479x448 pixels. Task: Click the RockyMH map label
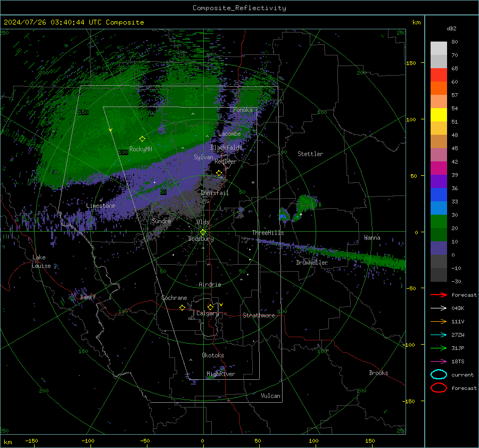coord(141,149)
